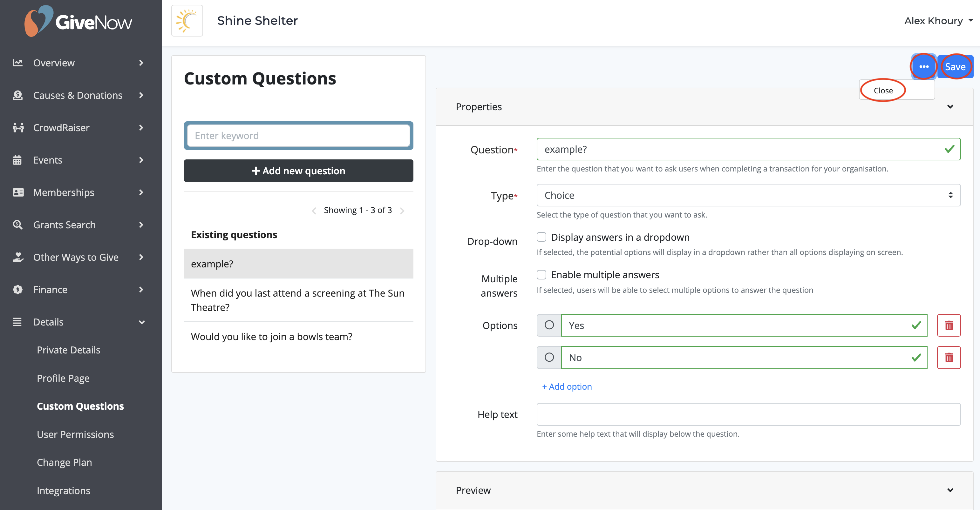Click the Question text field
980x510 pixels.
point(748,149)
